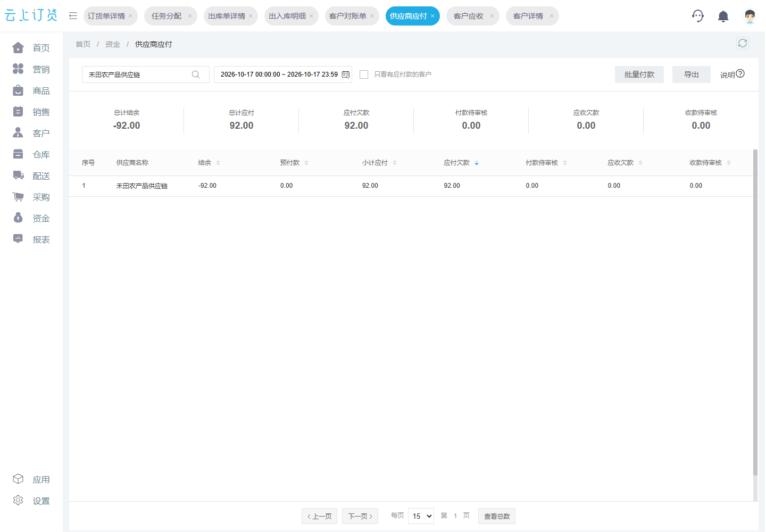
Task: Go to 下一页 next page
Action: pos(360,516)
